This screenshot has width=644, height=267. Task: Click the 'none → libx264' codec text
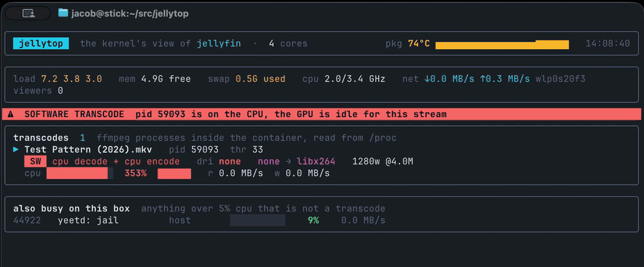click(297, 162)
